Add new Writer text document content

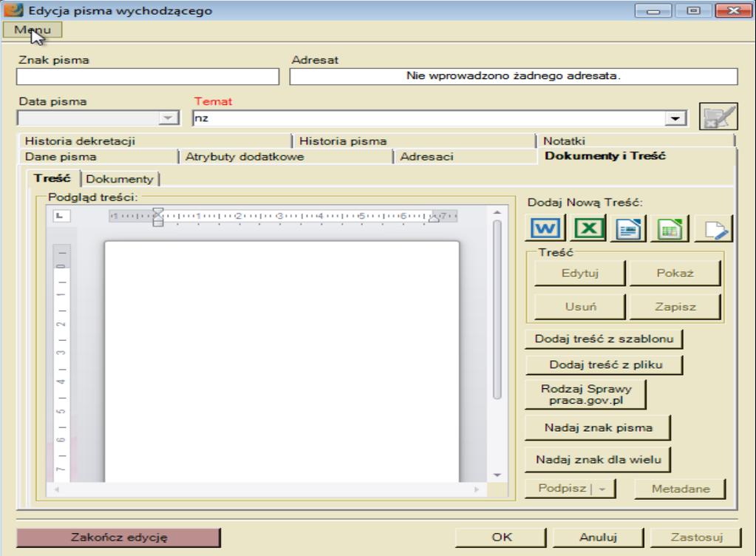coord(629,228)
